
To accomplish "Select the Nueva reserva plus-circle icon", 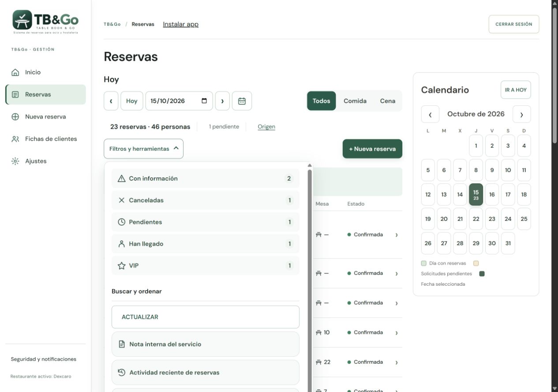I will coord(15,117).
